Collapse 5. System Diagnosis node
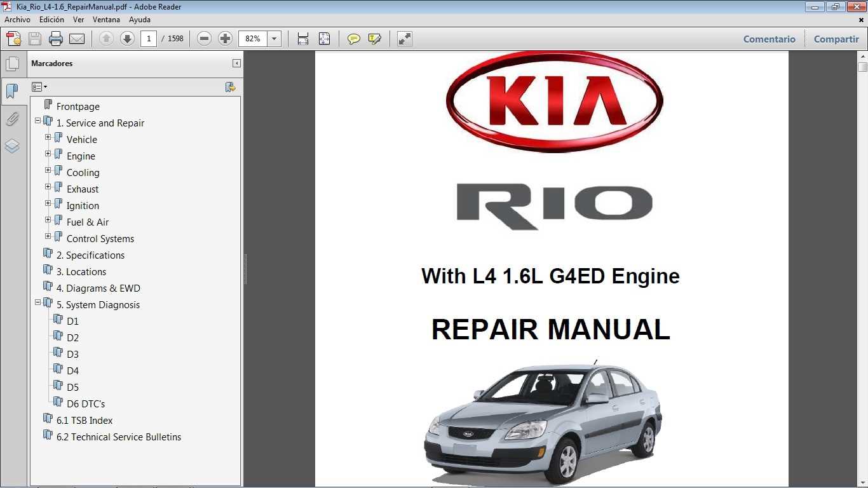 pyautogui.click(x=38, y=302)
